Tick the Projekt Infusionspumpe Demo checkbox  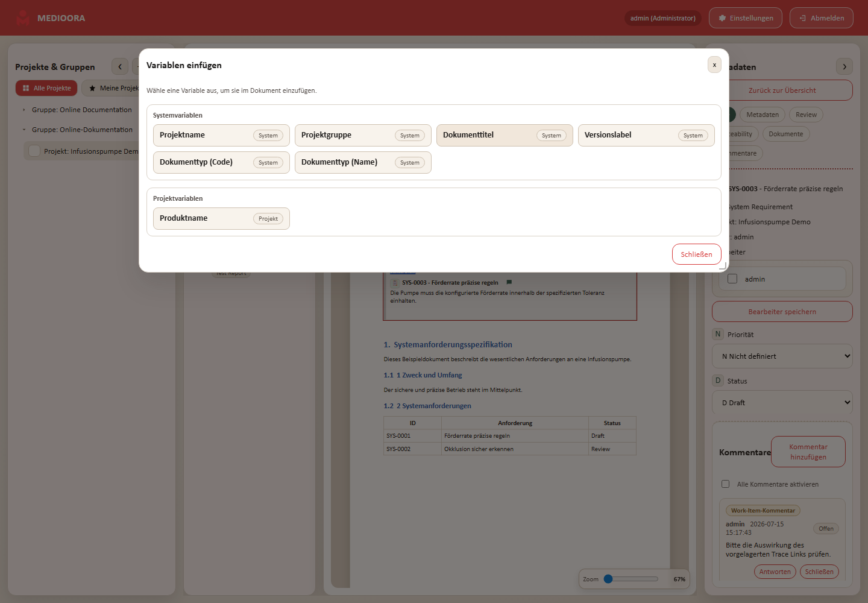[x=34, y=151]
